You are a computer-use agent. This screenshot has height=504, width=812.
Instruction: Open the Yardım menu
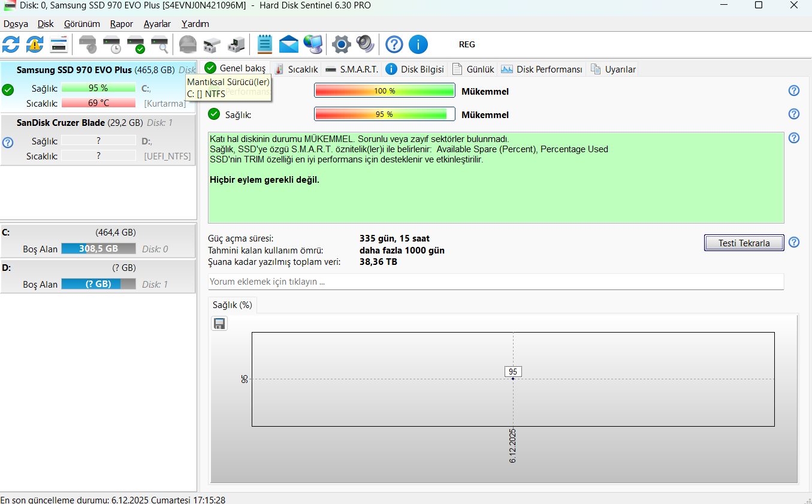click(195, 24)
